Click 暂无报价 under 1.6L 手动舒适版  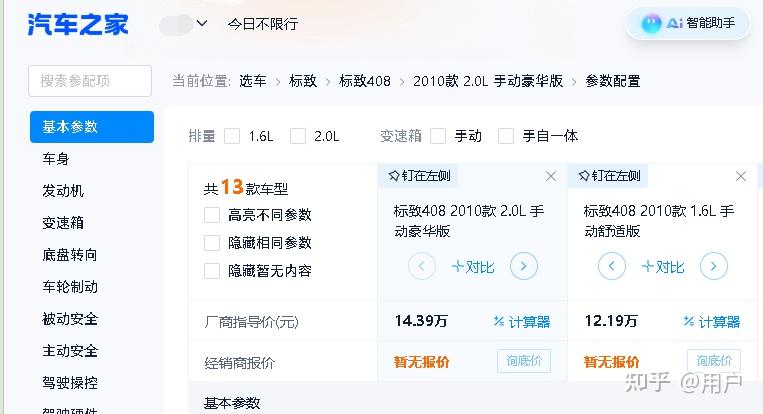611,362
